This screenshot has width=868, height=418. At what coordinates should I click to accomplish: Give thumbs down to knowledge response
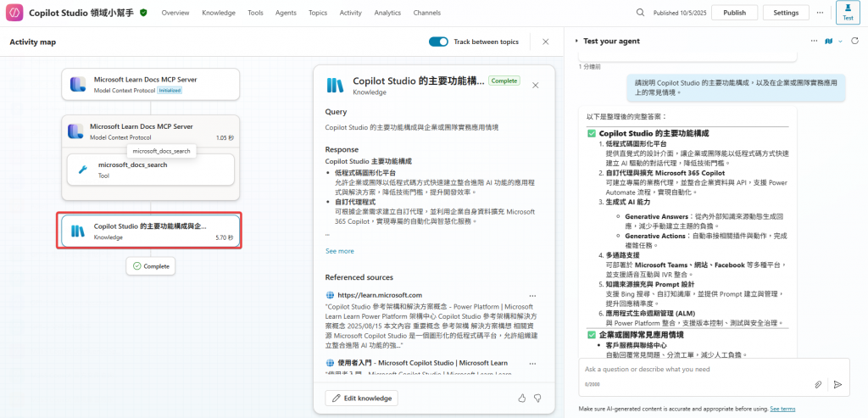coord(537,398)
